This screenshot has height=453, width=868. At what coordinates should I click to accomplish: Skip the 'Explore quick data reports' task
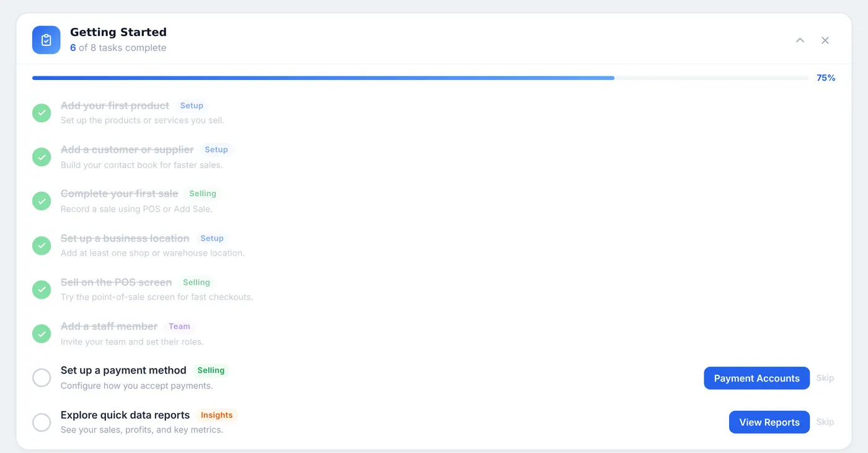point(825,422)
